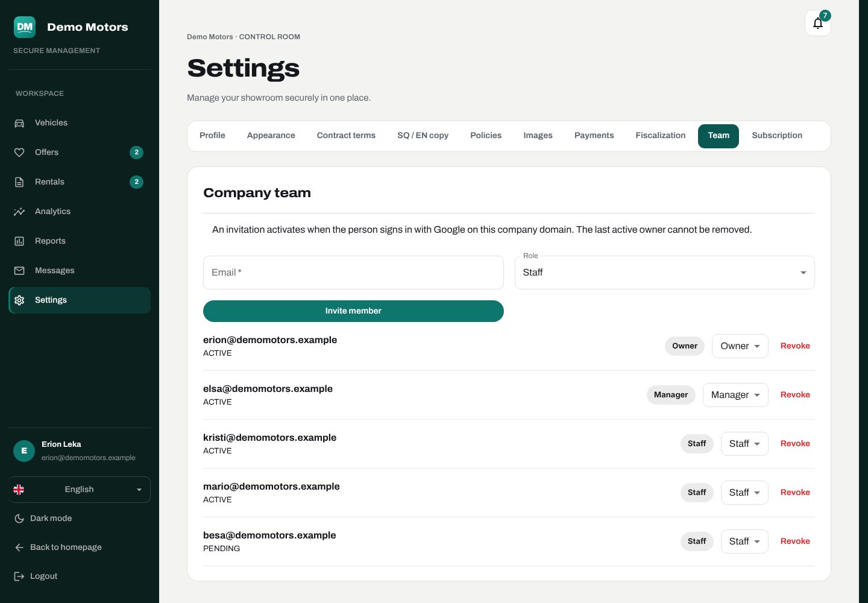Viewport: 868px width, 603px height.
Task: Click the Vehicles car icon in sidebar
Action: coord(19,123)
